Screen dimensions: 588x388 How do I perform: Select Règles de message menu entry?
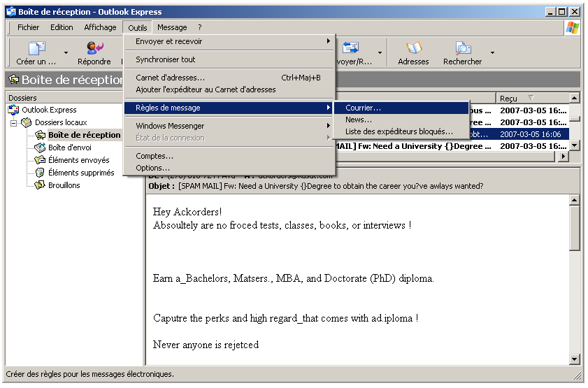pyautogui.click(x=229, y=108)
